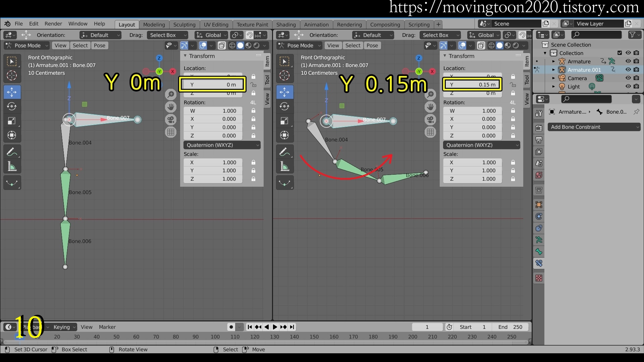
Task: Click the camera view icon in left viewport
Action: point(171,120)
